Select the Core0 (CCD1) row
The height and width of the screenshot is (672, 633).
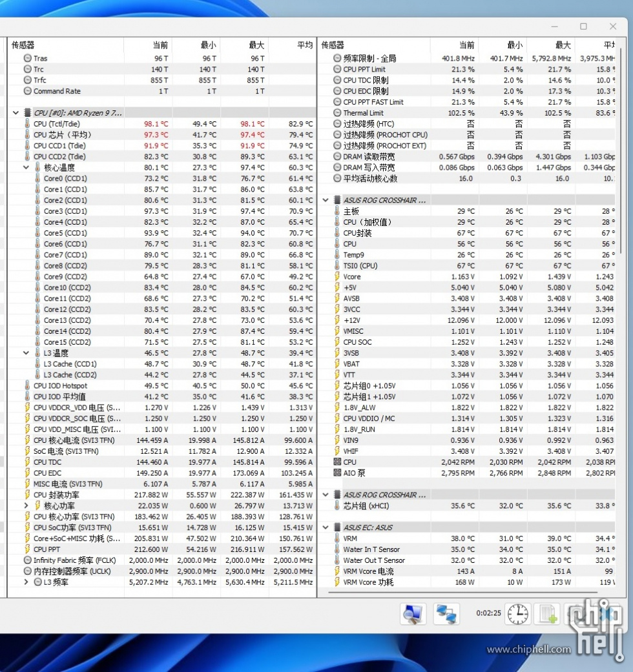tap(161, 178)
